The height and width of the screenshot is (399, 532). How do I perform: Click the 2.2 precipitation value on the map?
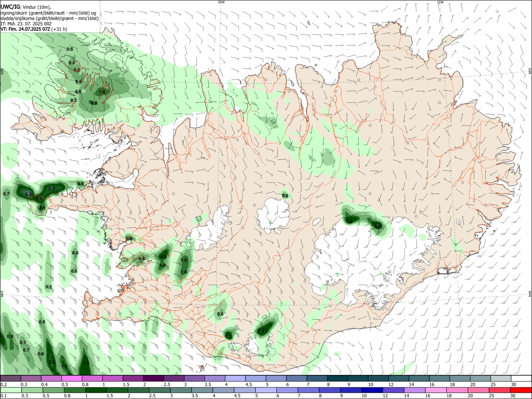[x=52, y=189]
